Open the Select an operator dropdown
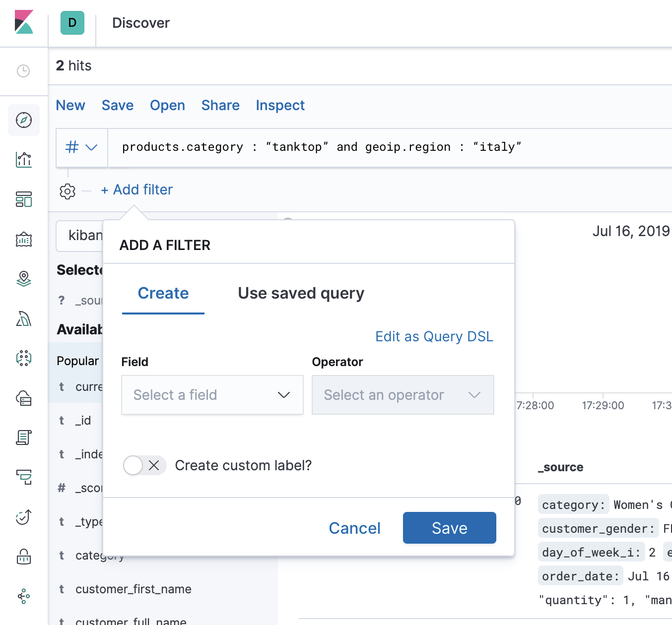Image resolution: width=672 pixels, height=625 pixels. pos(403,395)
